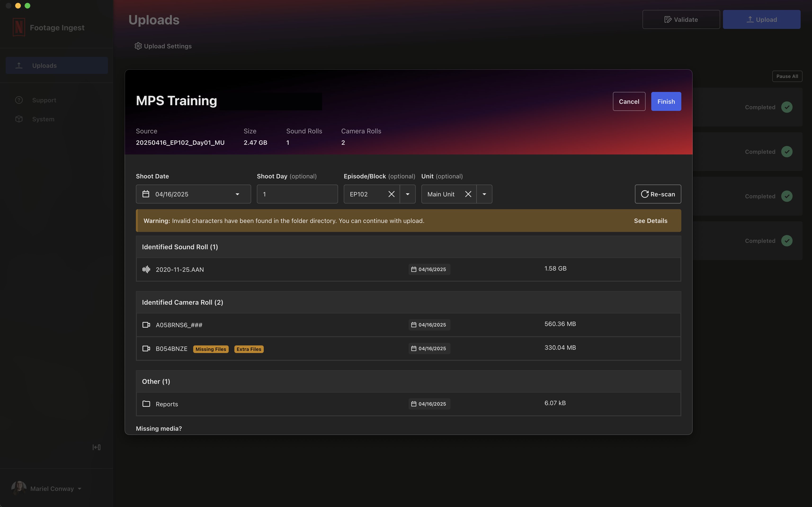812x507 pixels.
Task: Click the Missing Files tag on B054BNZE
Action: click(x=211, y=349)
